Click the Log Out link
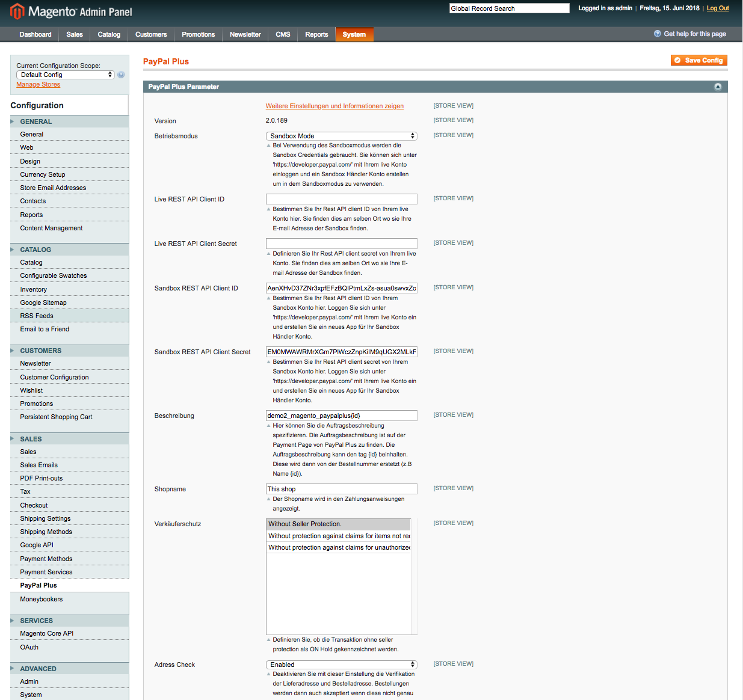The image size is (743, 700). pos(718,8)
